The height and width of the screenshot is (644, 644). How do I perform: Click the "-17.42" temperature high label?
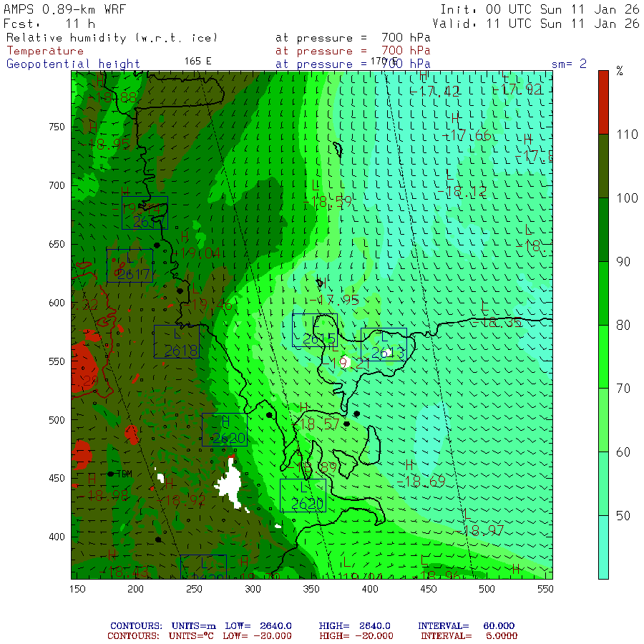tap(435, 91)
